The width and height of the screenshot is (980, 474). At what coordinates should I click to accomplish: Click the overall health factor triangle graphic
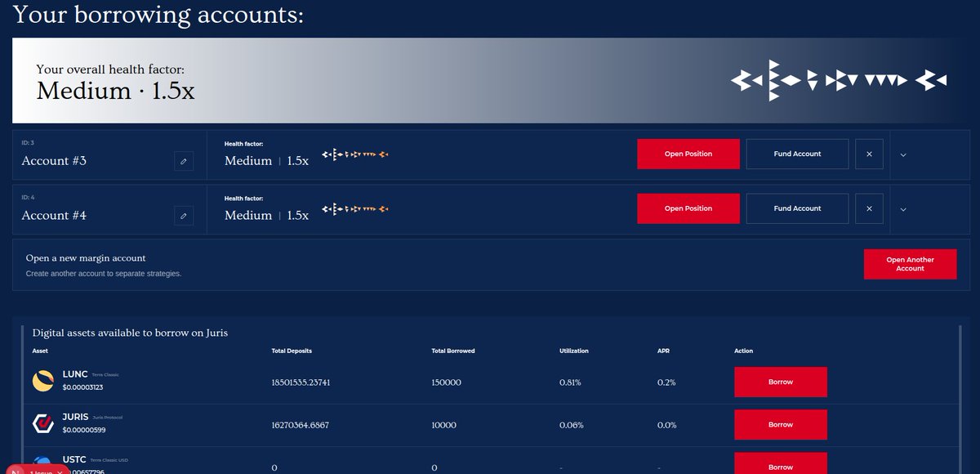coord(839,80)
